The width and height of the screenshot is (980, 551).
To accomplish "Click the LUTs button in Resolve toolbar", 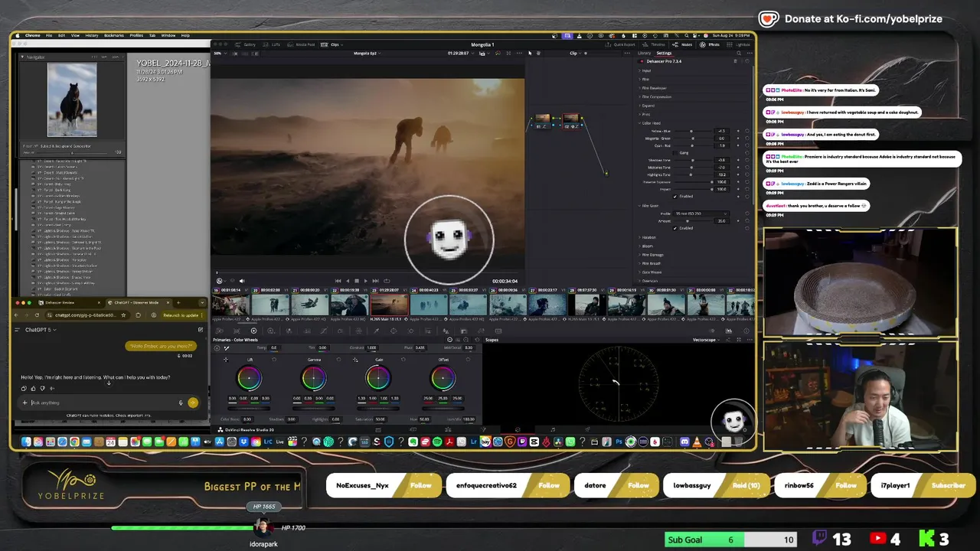I will (272, 44).
